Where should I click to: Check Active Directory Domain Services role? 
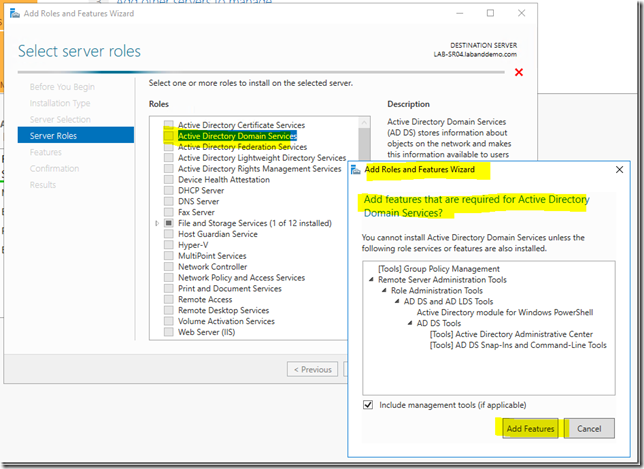(168, 136)
